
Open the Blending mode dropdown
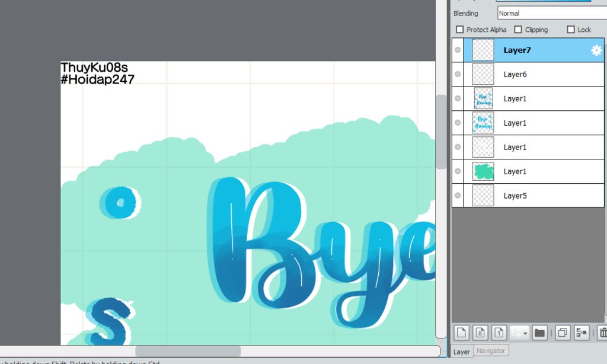click(x=552, y=13)
